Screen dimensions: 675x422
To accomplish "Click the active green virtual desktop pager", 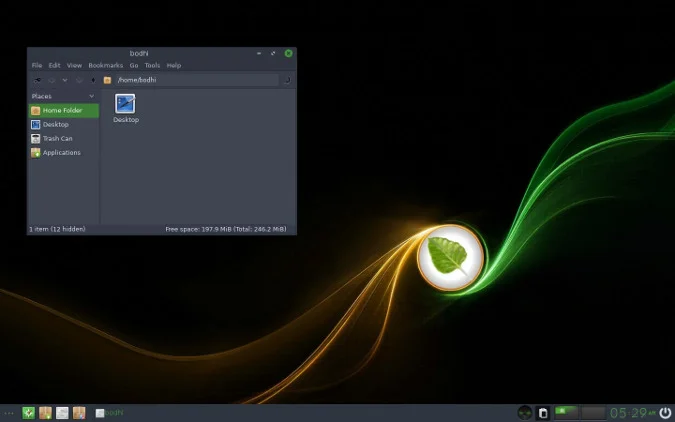I will click(x=567, y=412).
